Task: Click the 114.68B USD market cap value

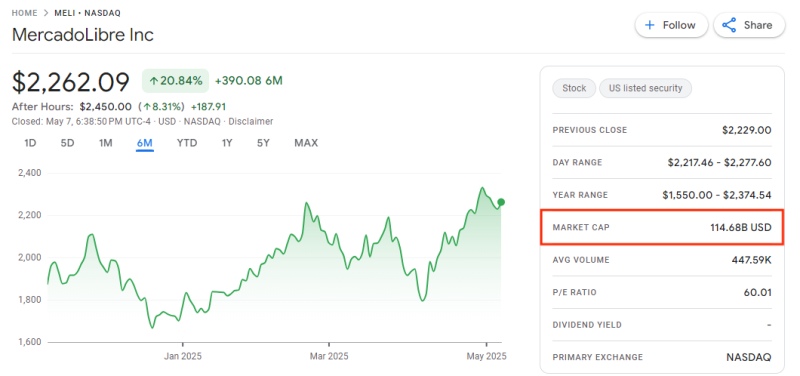Action: 741,227
